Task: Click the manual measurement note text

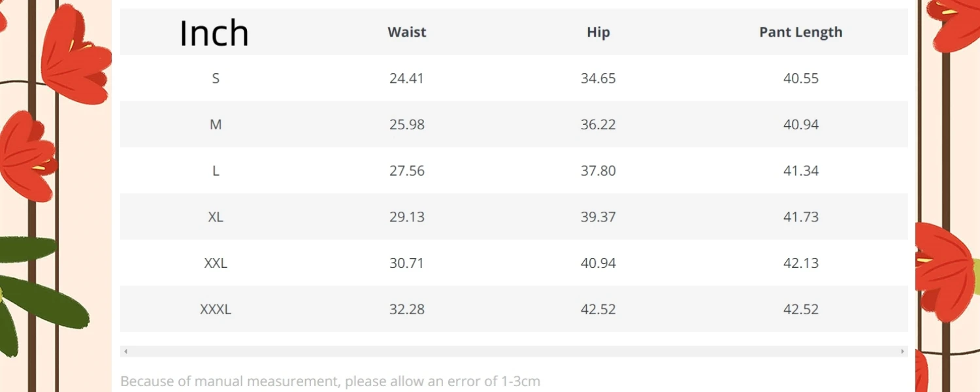Action: 330,381
